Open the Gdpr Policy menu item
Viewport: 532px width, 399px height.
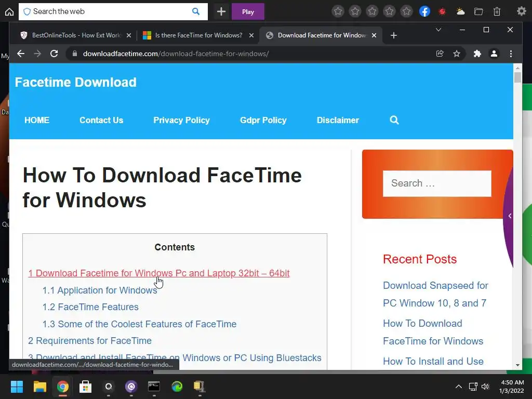point(263,120)
